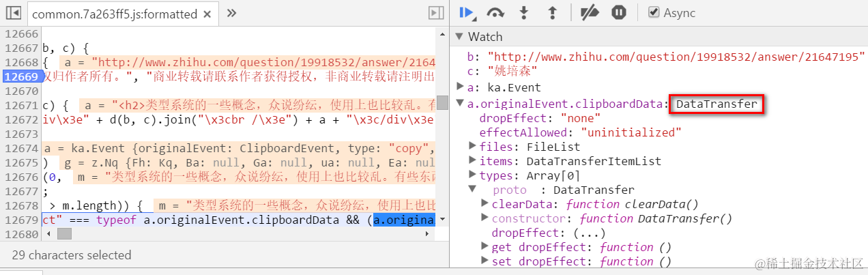
Task: Expand the set dropEffect function entry
Action: [485, 261]
